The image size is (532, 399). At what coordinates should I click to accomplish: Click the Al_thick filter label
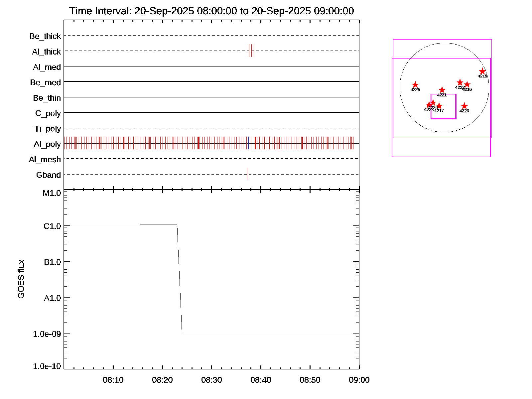(x=46, y=52)
